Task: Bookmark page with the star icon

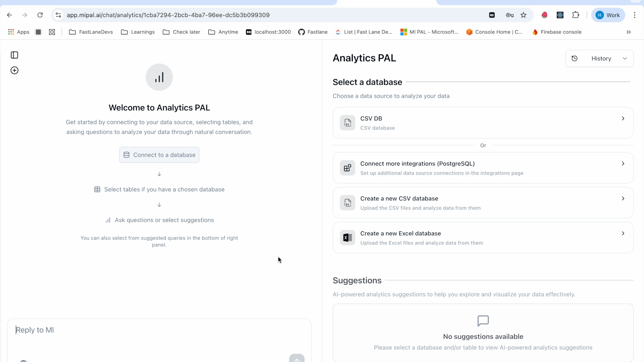Action: (x=524, y=15)
